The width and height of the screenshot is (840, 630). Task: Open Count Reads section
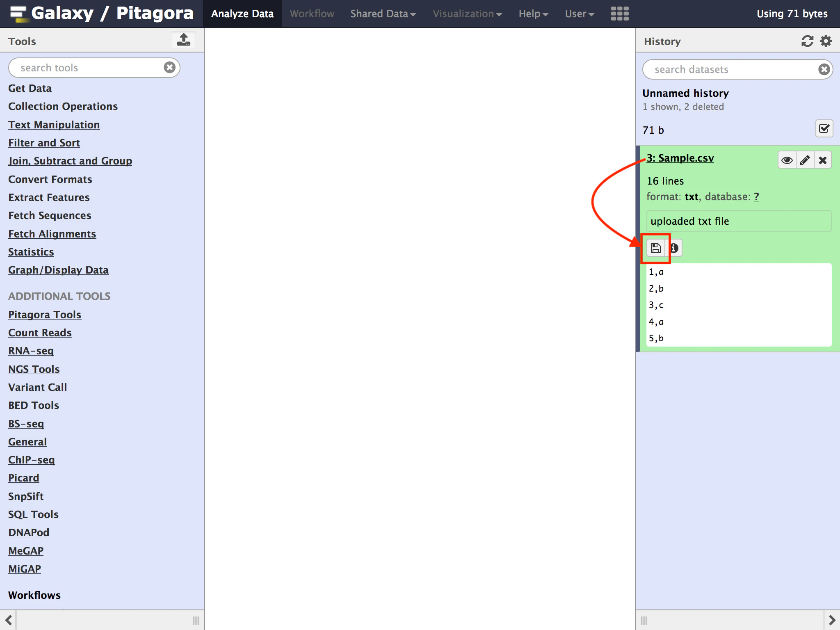40,333
